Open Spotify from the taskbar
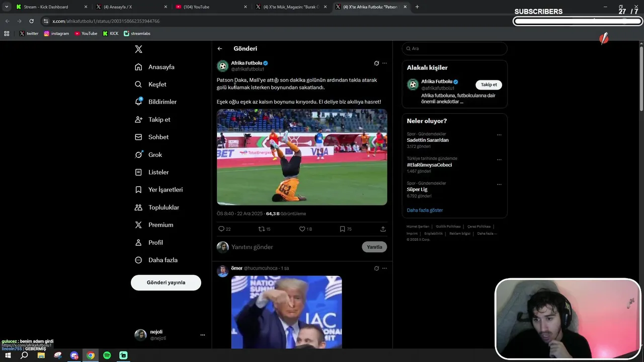 pos(107,355)
